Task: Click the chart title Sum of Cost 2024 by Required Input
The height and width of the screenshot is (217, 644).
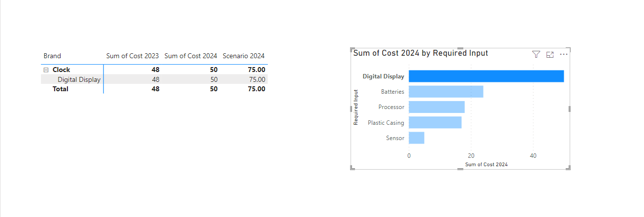Action: (420, 53)
